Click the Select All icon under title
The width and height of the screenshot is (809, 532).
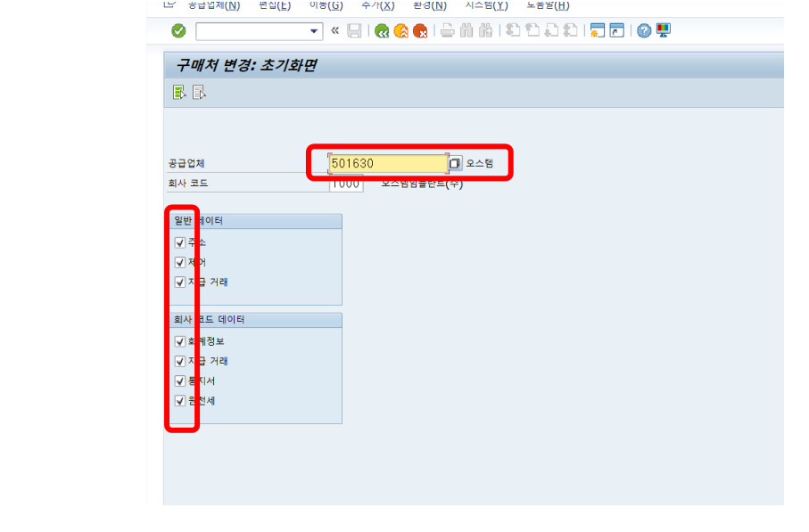click(179, 92)
